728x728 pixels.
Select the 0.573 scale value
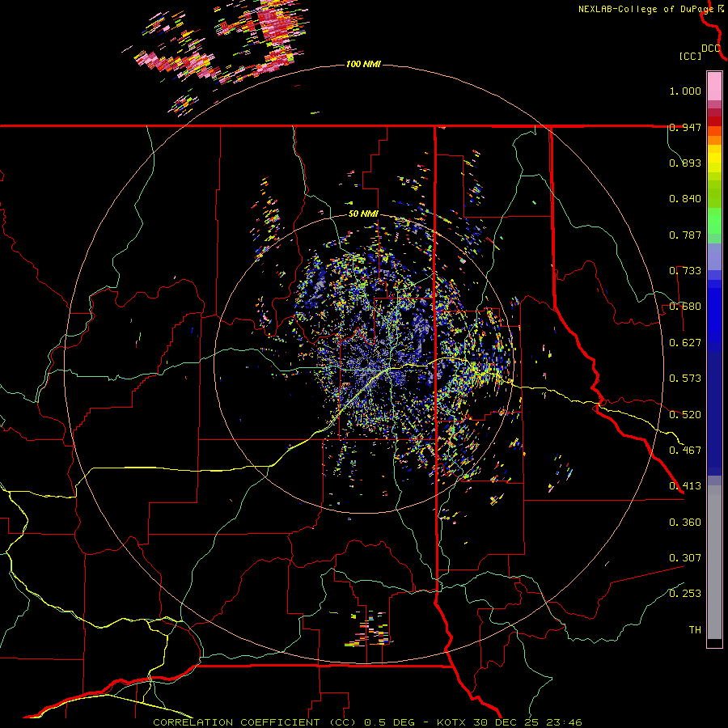click(685, 379)
